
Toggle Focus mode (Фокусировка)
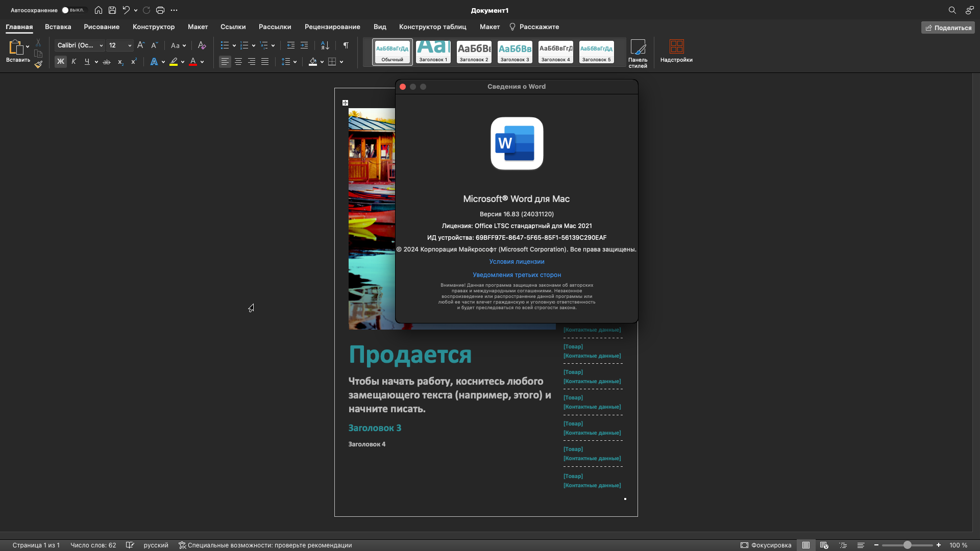coord(766,545)
